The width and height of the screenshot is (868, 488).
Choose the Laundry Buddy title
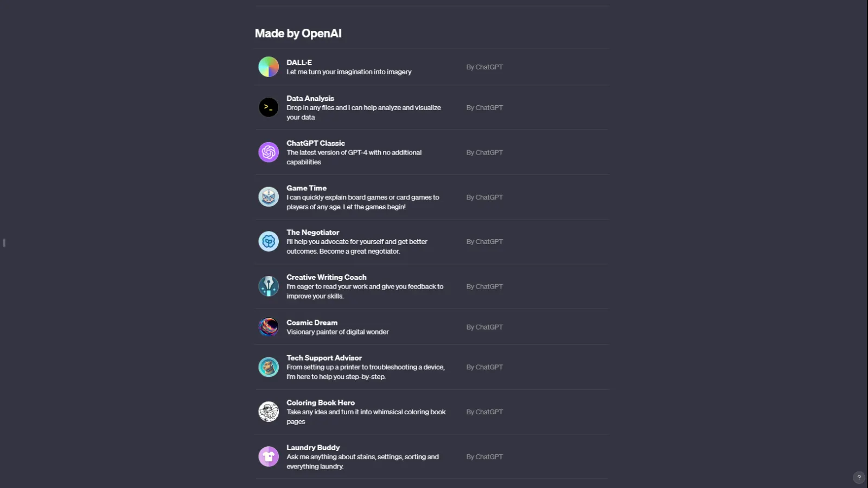click(x=313, y=447)
